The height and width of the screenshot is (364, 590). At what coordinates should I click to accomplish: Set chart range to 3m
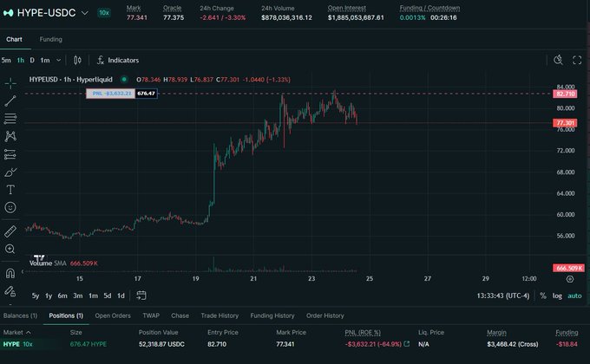[78, 296]
